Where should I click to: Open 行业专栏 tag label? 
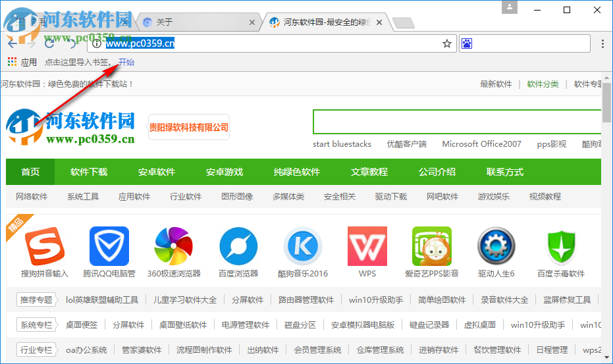(x=36, y=350)
